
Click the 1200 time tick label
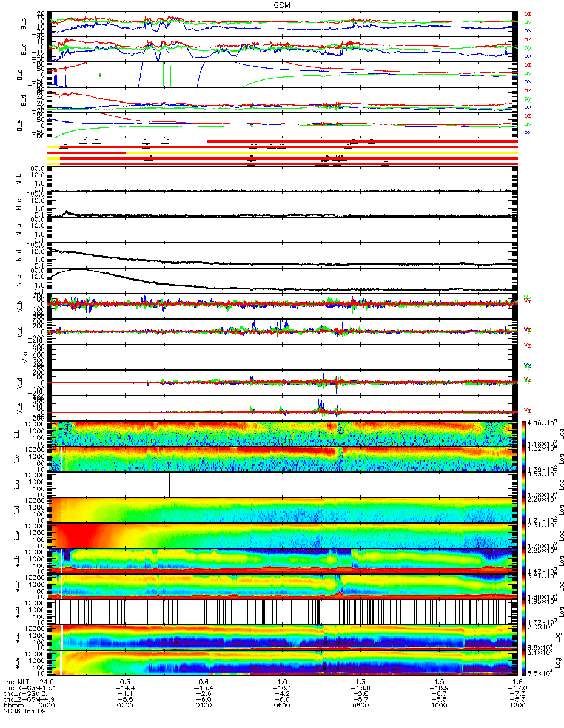pos(516,706)
